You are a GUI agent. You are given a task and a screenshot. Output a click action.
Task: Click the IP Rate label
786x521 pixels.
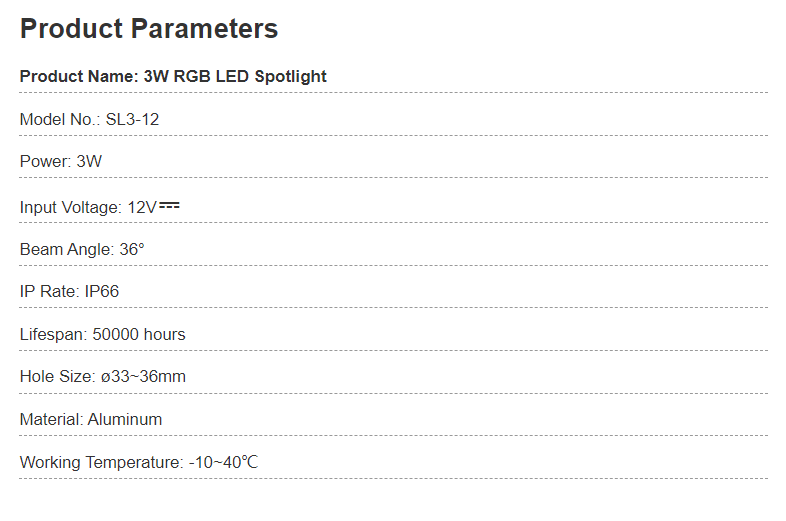tap(49, 292)
